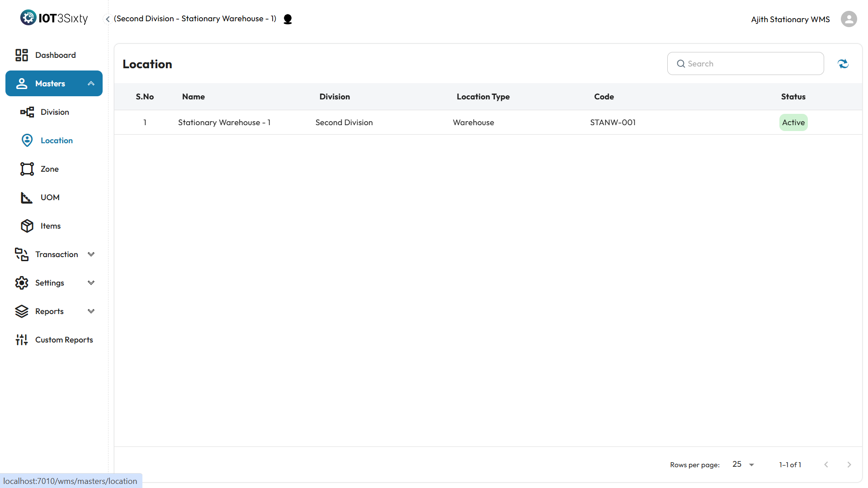Collapse the Masters menu section
The height and width of the screenshot is (488, 868).
pyautogui.click(x=91, y=84)
